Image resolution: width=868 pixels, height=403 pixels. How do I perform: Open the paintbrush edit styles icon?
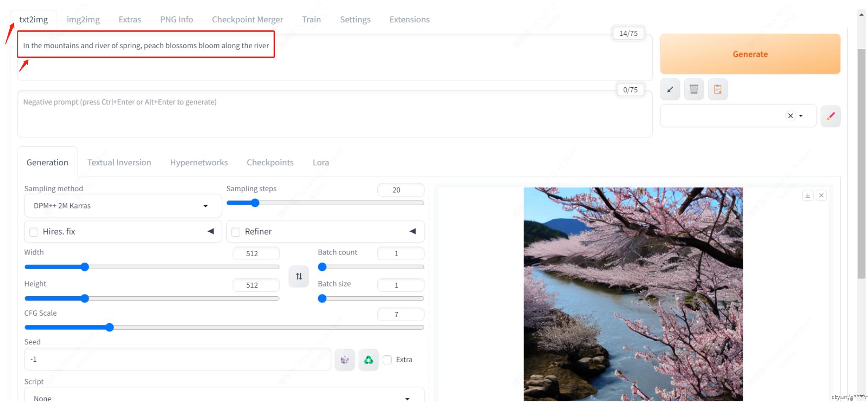coord(830,116)
